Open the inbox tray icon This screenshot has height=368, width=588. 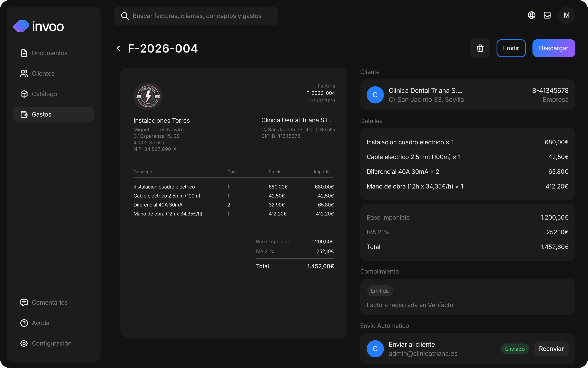(547, 15)
